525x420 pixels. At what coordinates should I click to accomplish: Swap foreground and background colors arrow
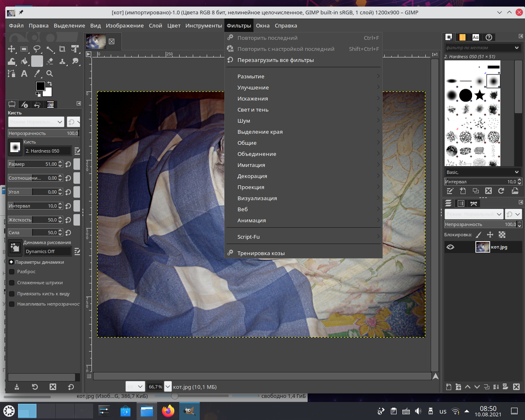(x=49, y=84)
